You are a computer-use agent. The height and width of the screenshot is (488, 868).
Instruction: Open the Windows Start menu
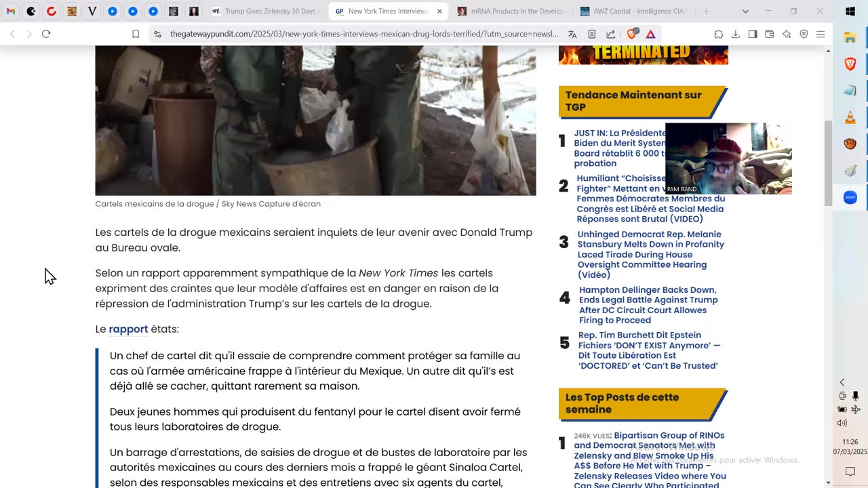tap(850, 12)
